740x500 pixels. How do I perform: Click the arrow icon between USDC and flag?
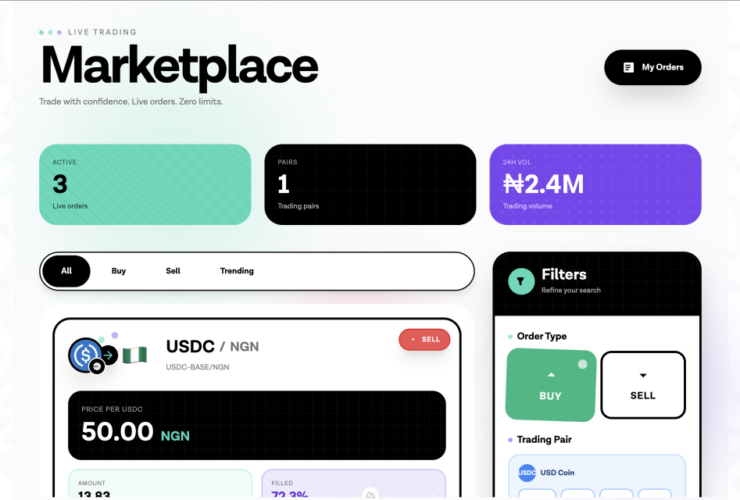[x=109, y=354]
